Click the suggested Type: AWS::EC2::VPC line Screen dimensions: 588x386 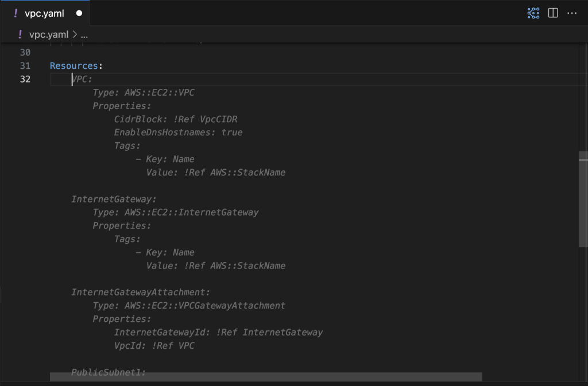tap(144, 92)
